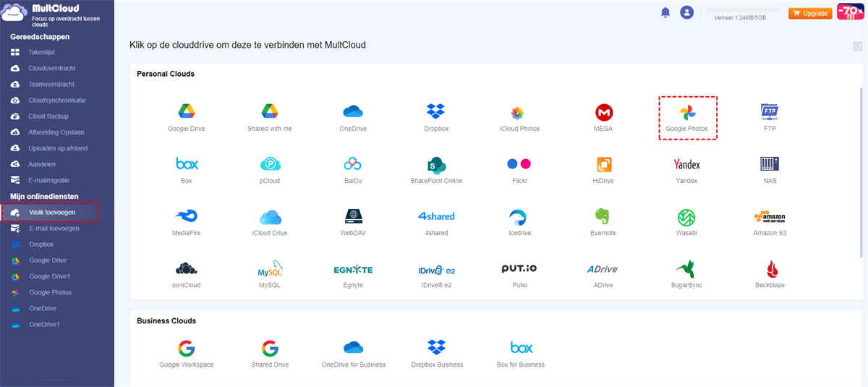Select the SugarSync cloud

click(x=686, y=274)
